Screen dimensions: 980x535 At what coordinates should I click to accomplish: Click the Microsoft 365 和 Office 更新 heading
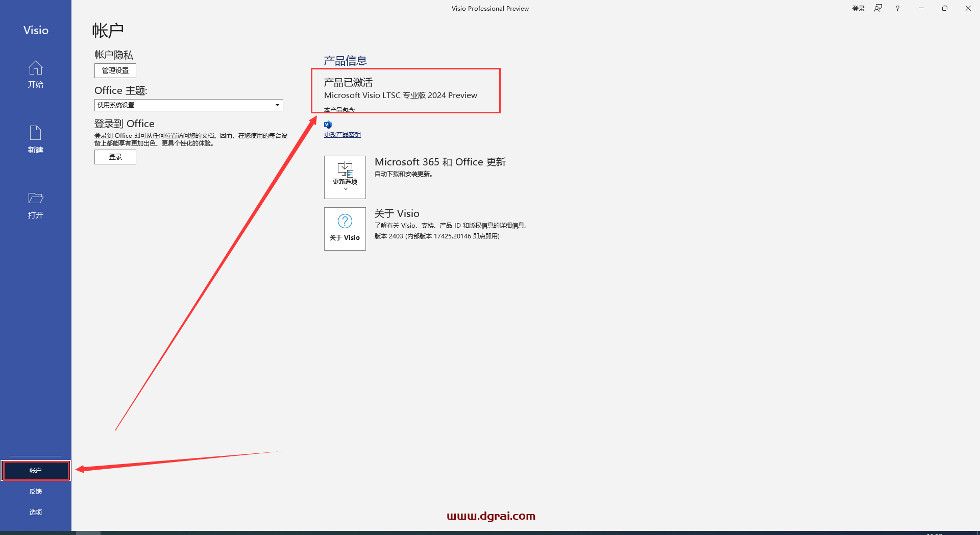point(440,162)
